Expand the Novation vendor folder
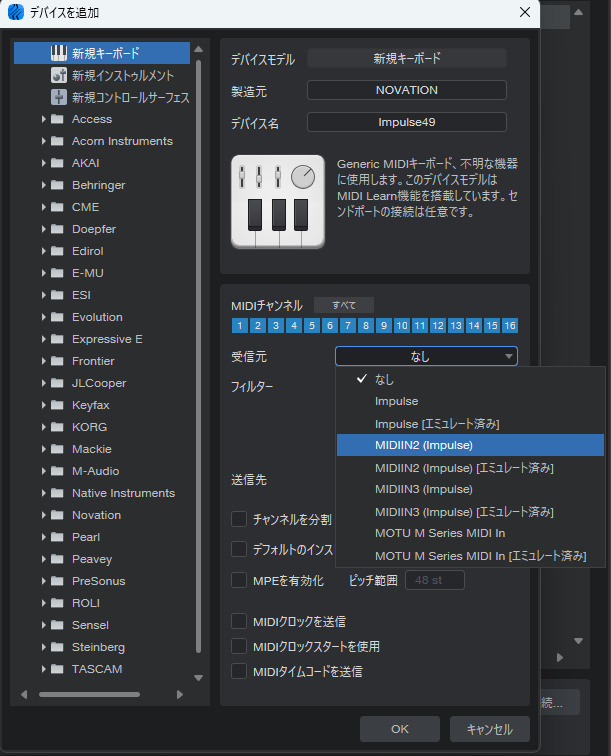This screenshot has height=756, width=611. pos(44,515)
